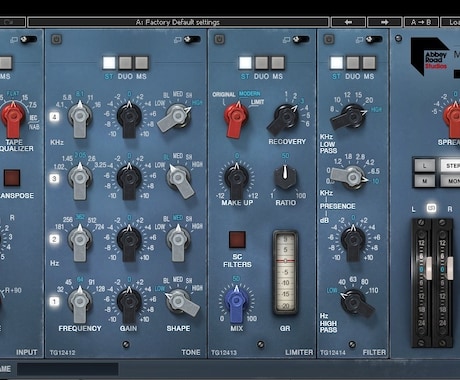Click band 3 frequency knob at 2.05

pos(80,179)
